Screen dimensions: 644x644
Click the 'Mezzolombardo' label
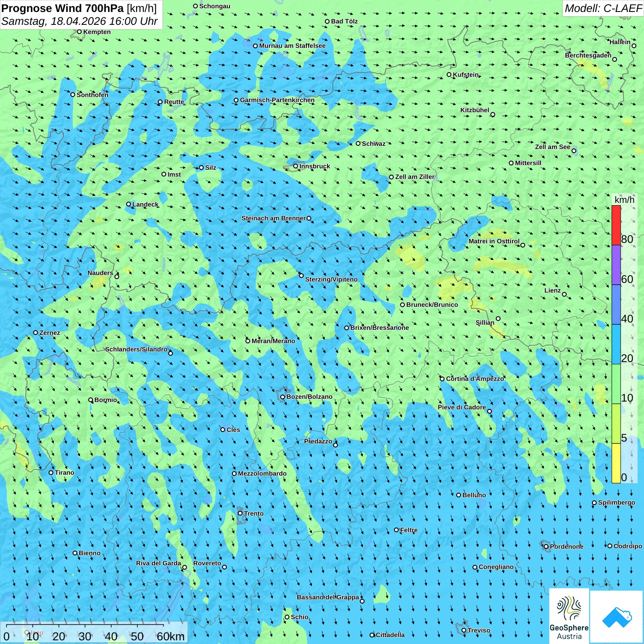(x=262, y=473)
